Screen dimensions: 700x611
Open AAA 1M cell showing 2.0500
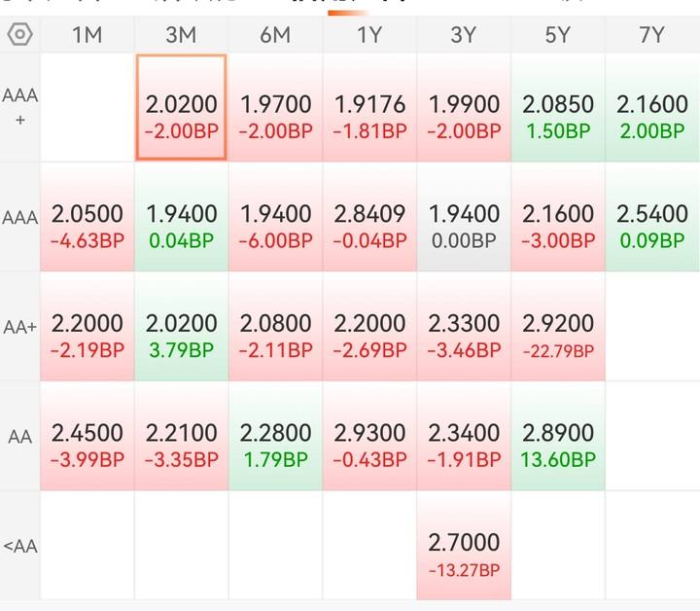87,217
